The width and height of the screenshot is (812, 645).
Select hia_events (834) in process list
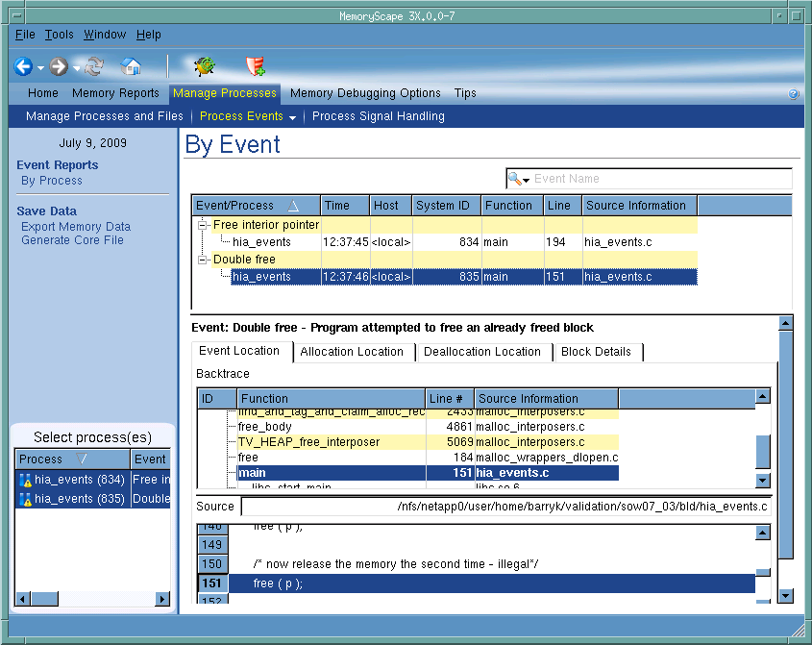(x=69, y=480)
